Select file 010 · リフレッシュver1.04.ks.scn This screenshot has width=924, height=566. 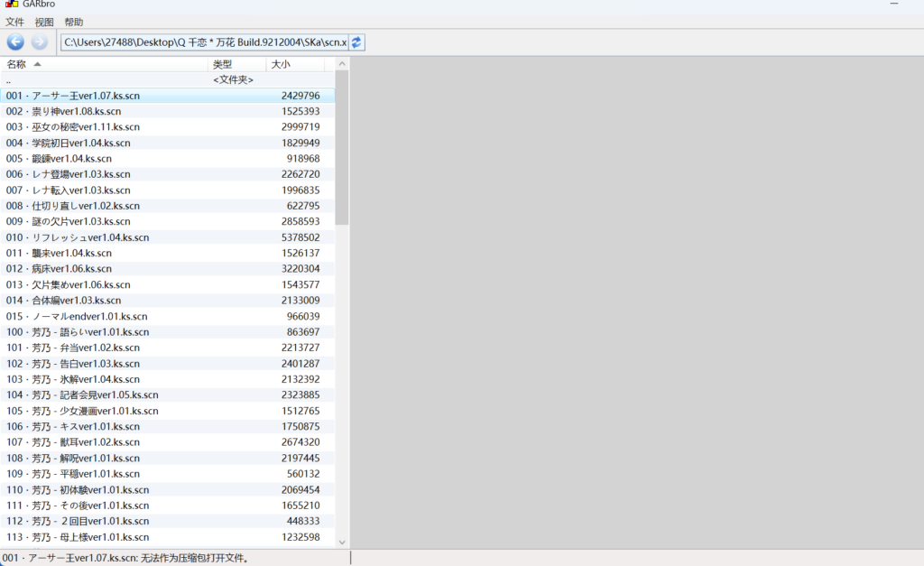pos(78,237)
